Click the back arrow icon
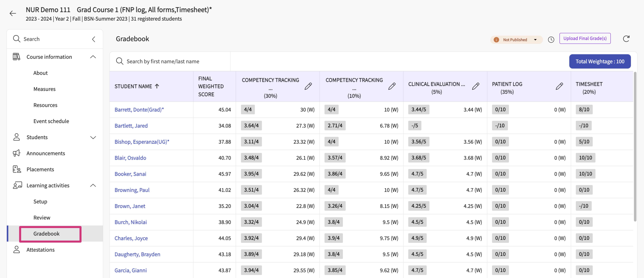Screen dimensions: 644x278 tap(13, 13)
